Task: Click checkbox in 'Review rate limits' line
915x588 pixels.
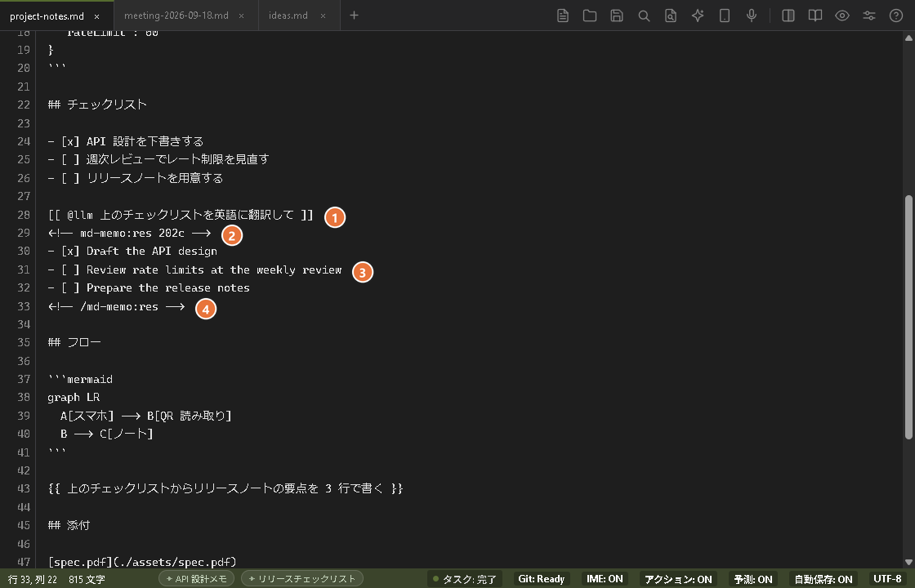Action: click(x=70, y=269)
